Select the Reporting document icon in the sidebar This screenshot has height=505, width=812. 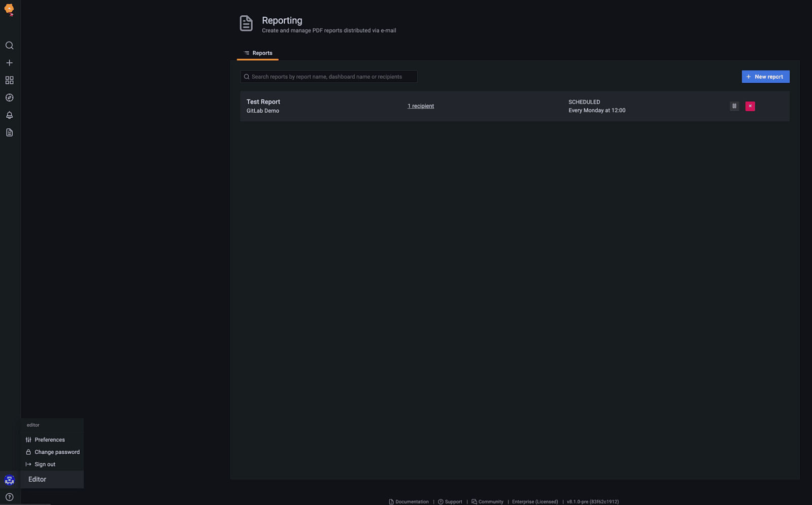[x=9, y=132]
